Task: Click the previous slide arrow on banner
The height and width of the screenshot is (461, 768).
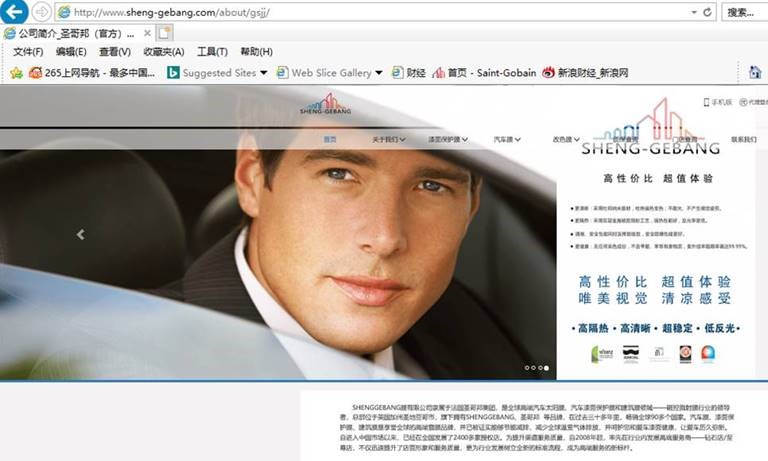Action: [x=81, y=235]
